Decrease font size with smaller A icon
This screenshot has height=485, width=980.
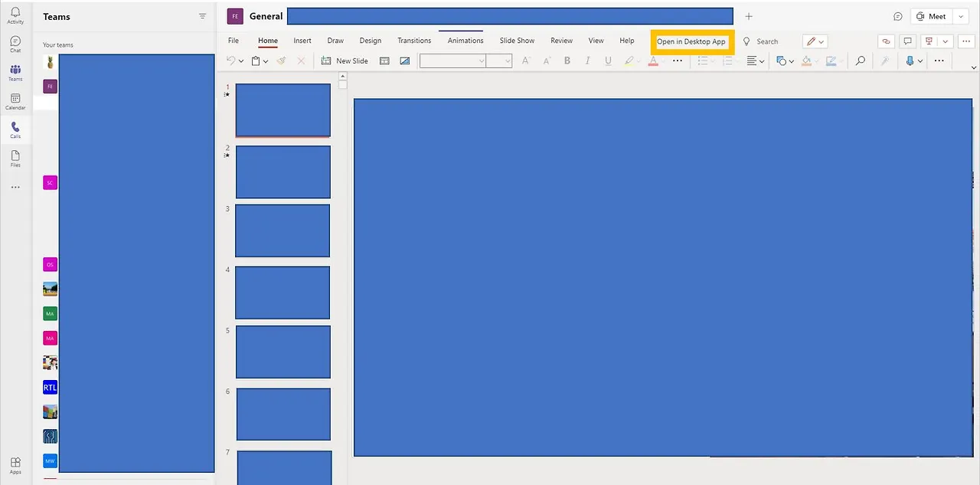click(x=547, y=61)
